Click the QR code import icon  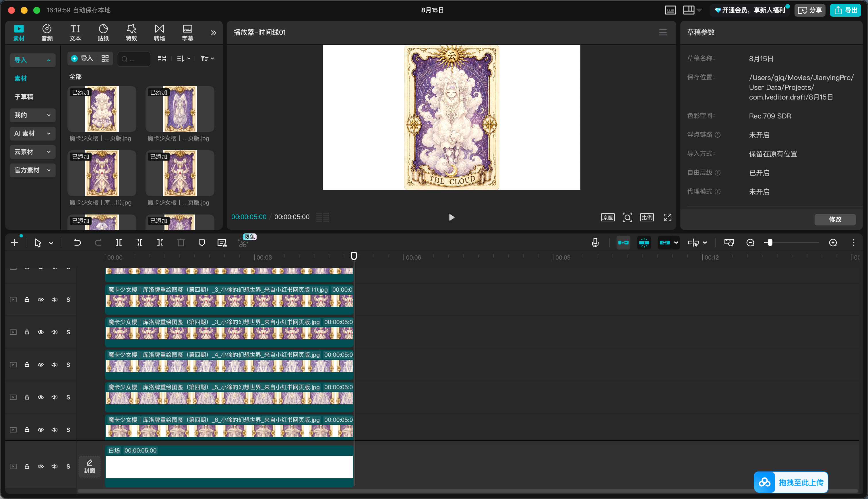(x=105, y=59)
